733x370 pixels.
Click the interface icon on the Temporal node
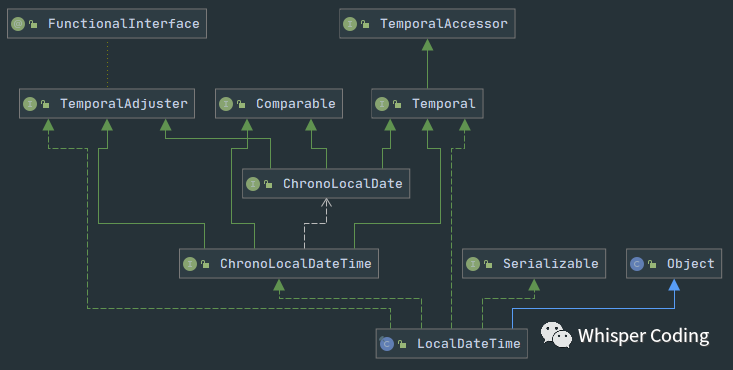click(382, 104)
